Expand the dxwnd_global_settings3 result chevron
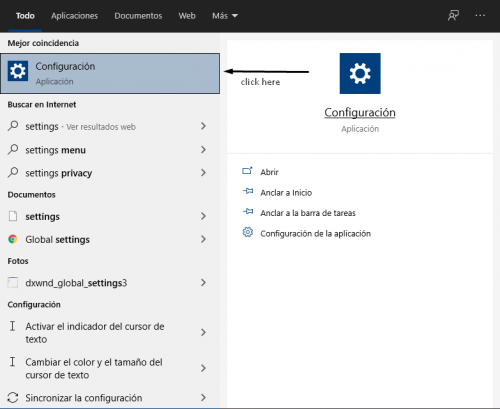Viewport: 500px width, 409px height. pos(203,283)
